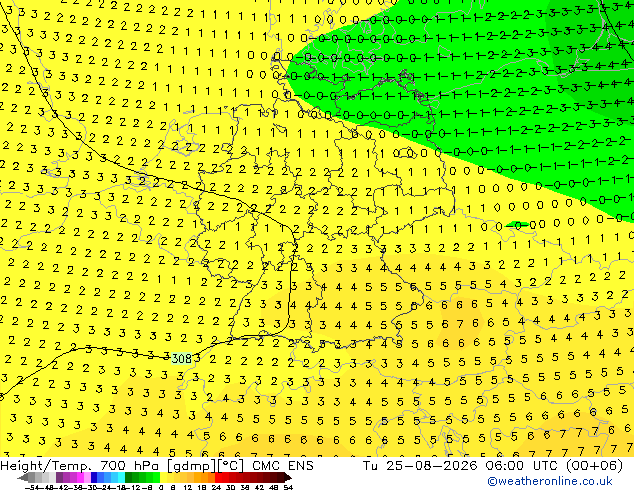Click the Height/Temp. 700 hPa title
634x490 pixels.
[x=80, y=466]
